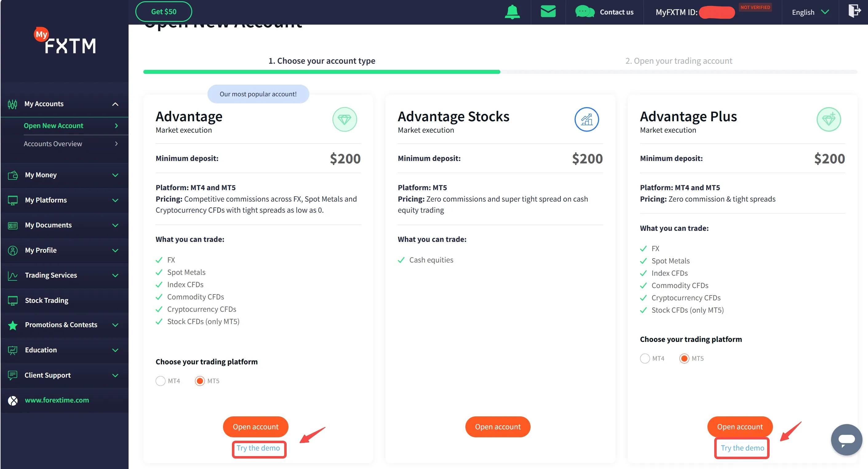Click the Advantage Stocks chart icon
Viewport: 868px width, 469px height.
pos(586,119)
